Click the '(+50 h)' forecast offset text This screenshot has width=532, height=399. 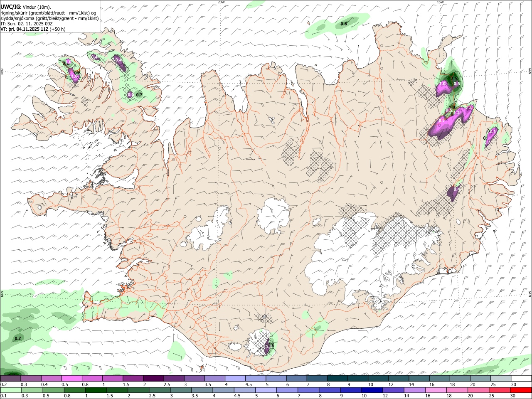tap(58, 29)
